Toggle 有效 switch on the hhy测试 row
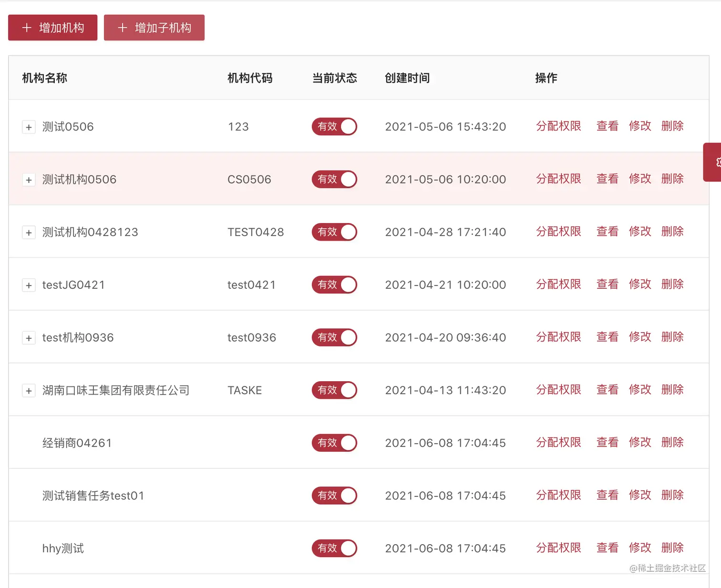The height and width of the screenshot is (588, 721). click(x=334, y=548)
